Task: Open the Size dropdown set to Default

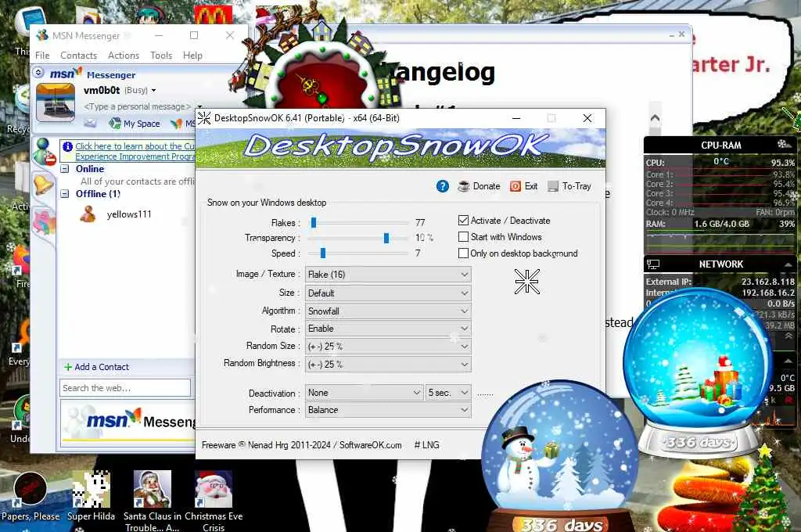Action: point(388,293)
